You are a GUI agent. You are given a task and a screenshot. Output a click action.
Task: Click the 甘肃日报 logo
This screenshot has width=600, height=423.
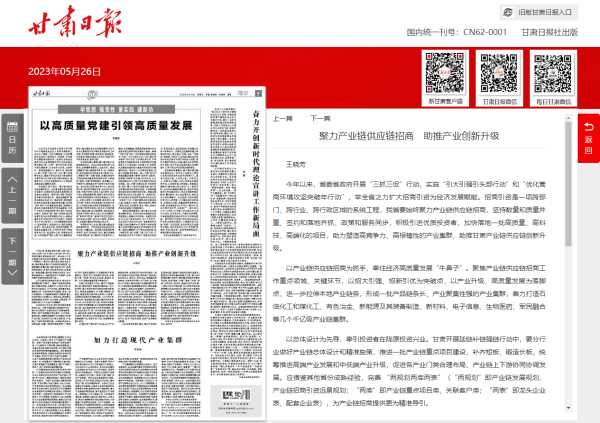coord(75,21)
